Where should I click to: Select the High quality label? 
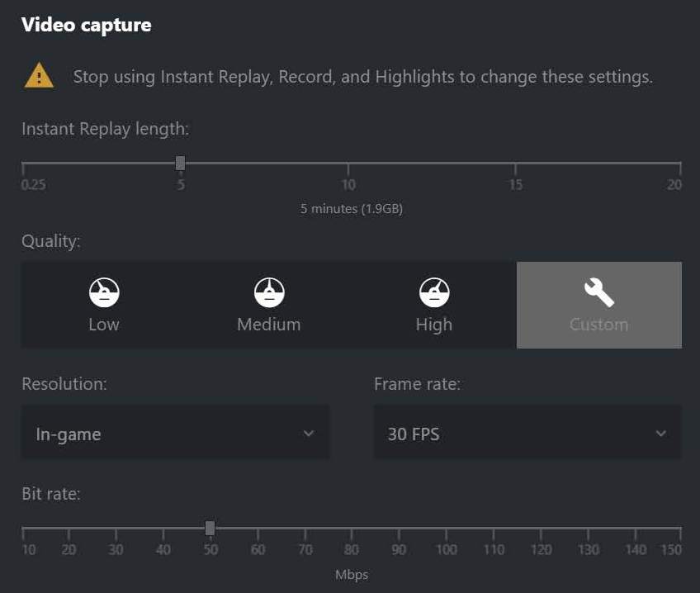click(x=434, y=325)
